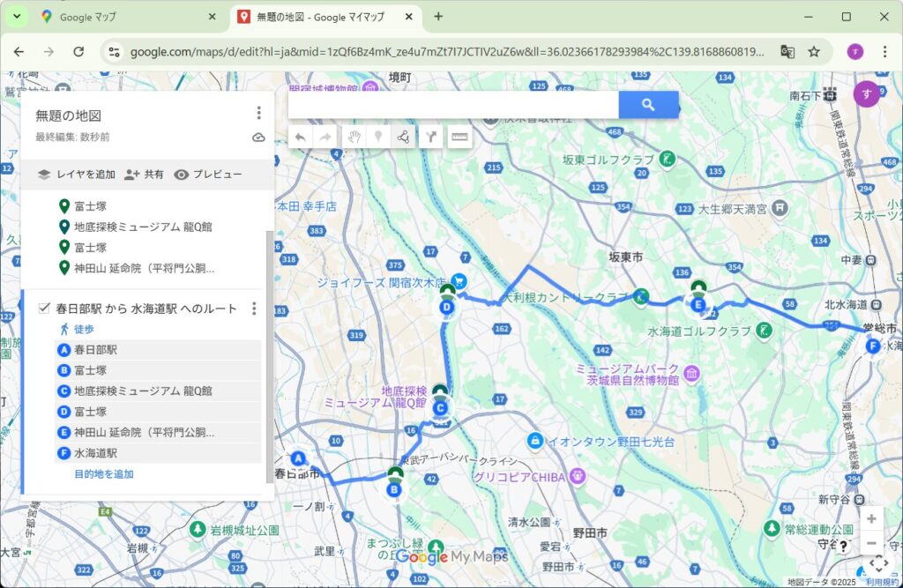Viewport: 903px width, 588px height.
Task: Toggle the 春日部駅 から 水海道駅 route layer checkbox
Action: [x=44, y=309]
